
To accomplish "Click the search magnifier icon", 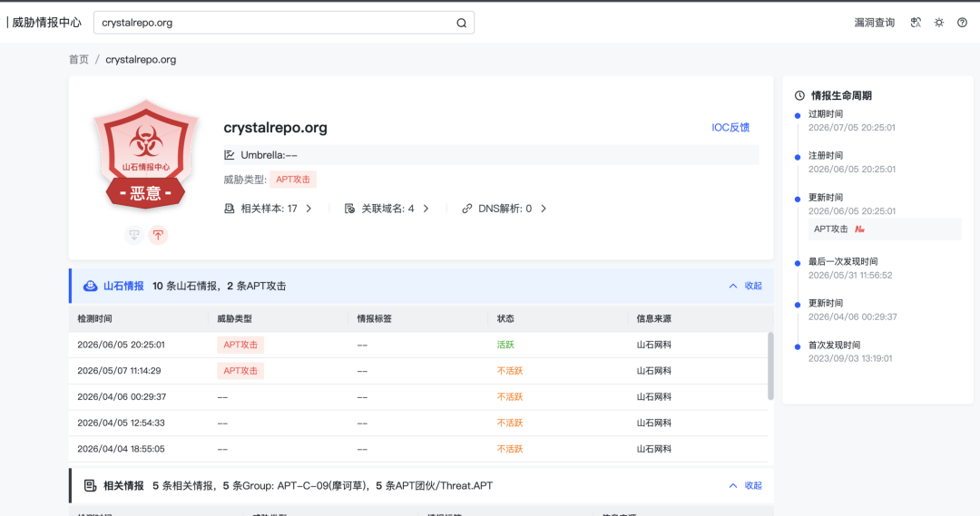I will coord(461,23).
